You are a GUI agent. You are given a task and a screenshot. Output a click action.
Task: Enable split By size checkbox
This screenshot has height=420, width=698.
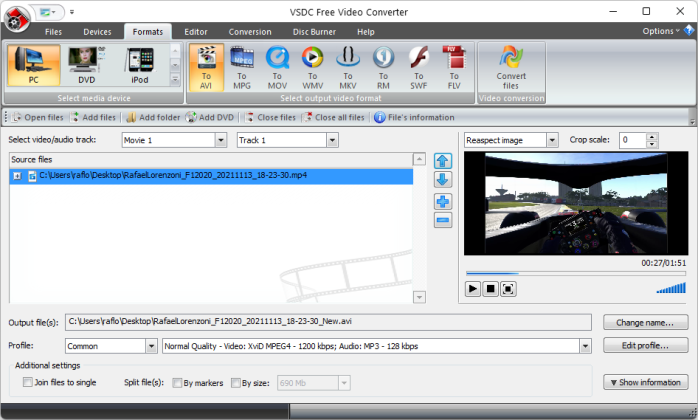(x=236, y=383)
